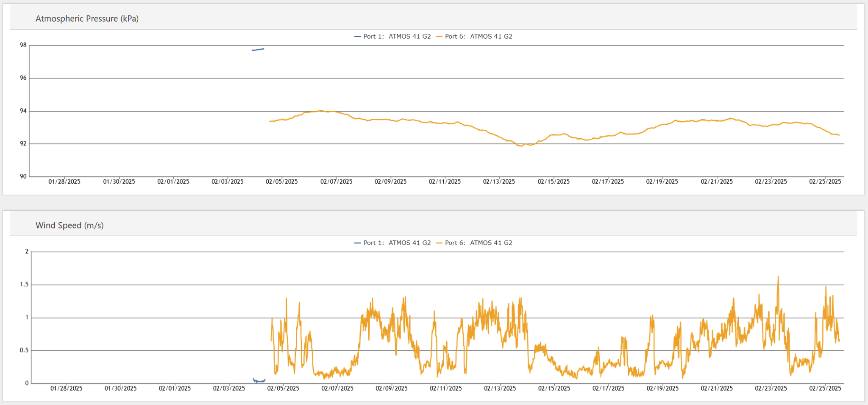This screenshot has height=405, width=868.
Task: Click orange line marker in Atmospheric Pressure legend
Action: 439,37
